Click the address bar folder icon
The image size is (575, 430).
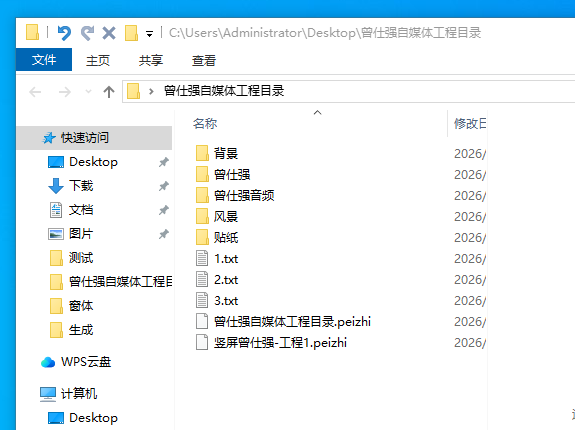(133, 91)
